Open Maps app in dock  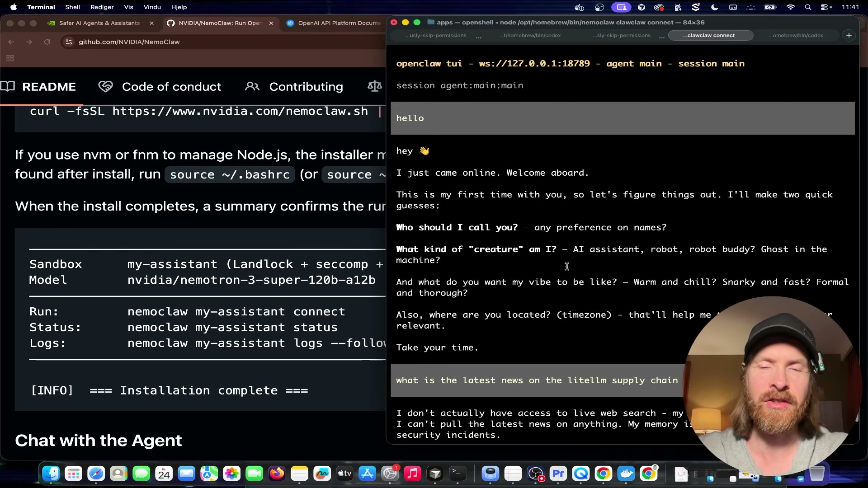(x=209, y=474)
